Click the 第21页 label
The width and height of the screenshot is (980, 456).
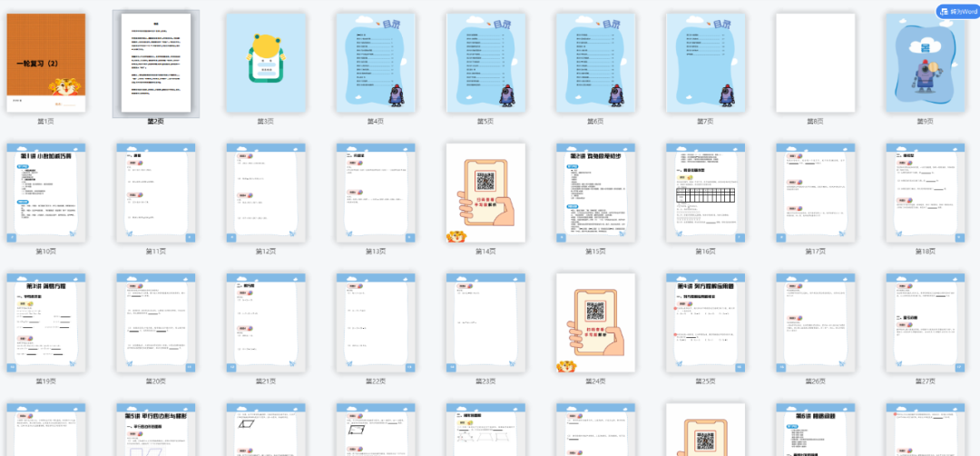tap(266, 381)
